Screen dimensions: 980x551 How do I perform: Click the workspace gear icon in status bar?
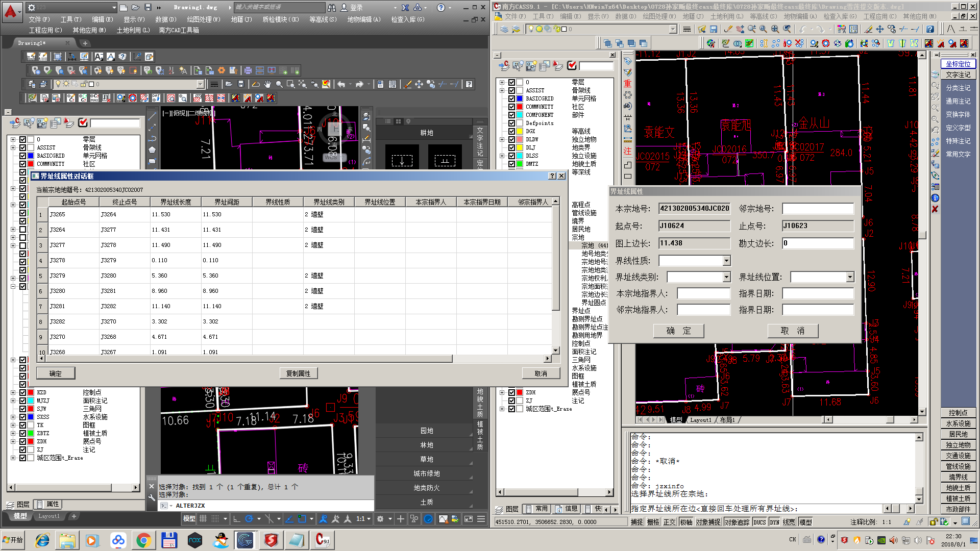[380, 519]
